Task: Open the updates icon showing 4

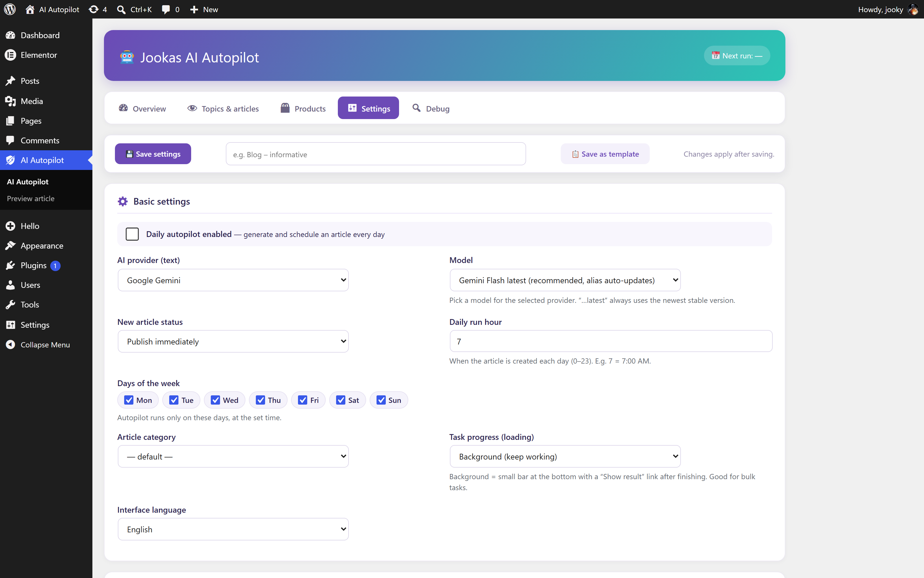Action: coord(93,9)
